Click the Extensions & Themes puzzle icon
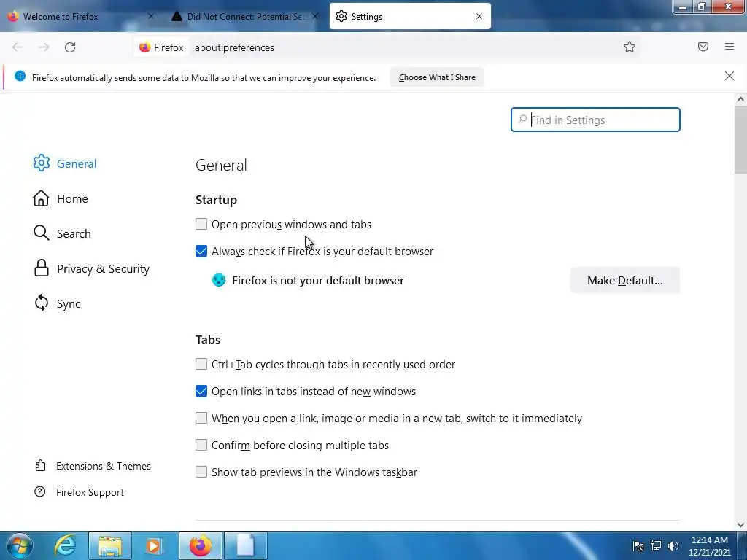This screenshot has width=747, height=560. point(41,465)
